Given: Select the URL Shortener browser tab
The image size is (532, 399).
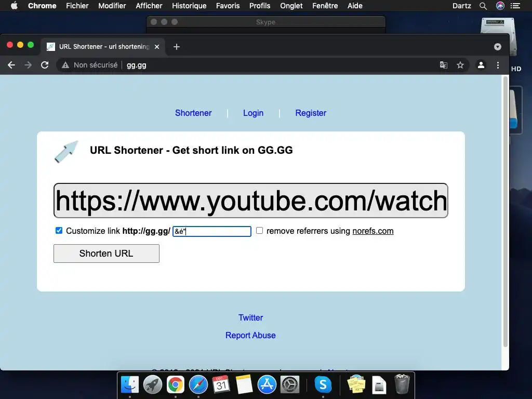Looking at the screenshot, I should point(103,46).
